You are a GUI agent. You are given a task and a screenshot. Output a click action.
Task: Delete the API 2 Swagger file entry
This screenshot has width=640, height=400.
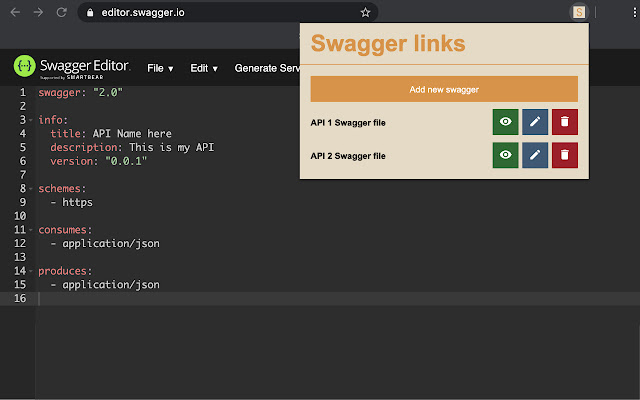tap(565, 155)
